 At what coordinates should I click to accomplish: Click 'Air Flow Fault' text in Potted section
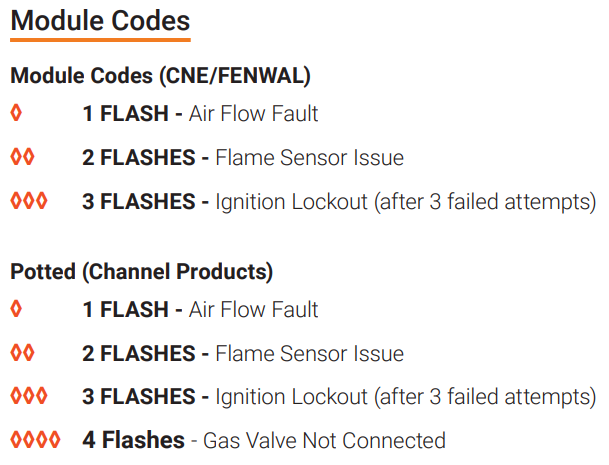(253, 310)
